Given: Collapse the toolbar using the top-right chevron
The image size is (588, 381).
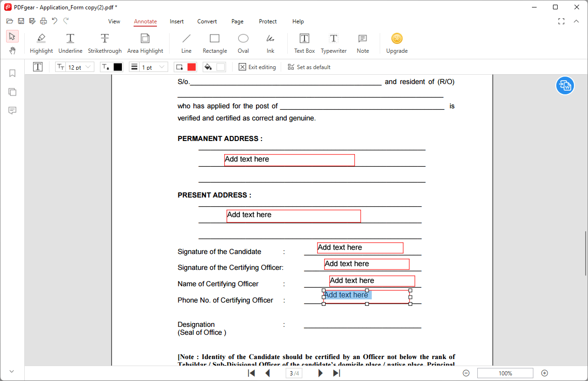Looking at the screenshot, I should click(x=576, y=21).
